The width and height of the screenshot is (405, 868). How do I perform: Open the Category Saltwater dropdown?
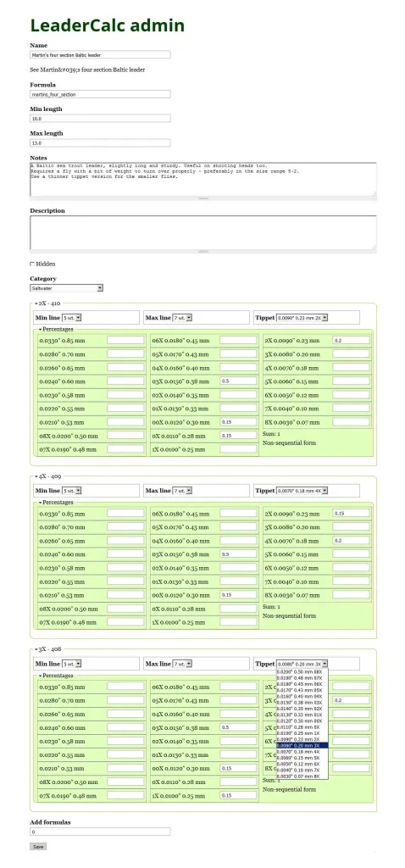[66, 288]
